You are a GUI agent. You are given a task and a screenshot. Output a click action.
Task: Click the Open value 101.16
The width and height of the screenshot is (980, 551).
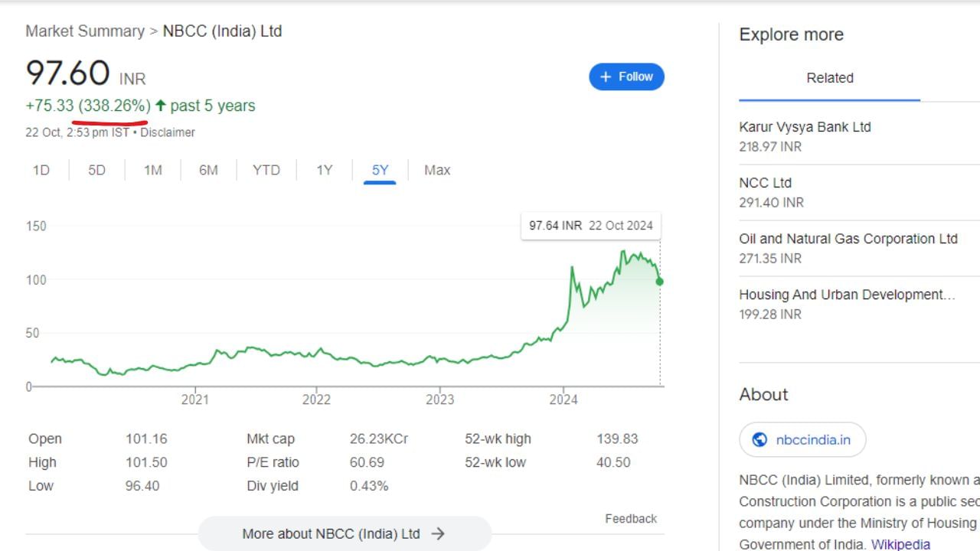(x=146, y=439)
